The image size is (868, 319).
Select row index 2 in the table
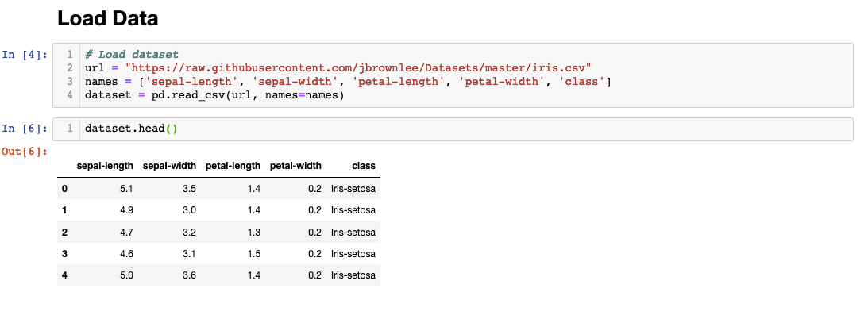(x=64, y=233)
